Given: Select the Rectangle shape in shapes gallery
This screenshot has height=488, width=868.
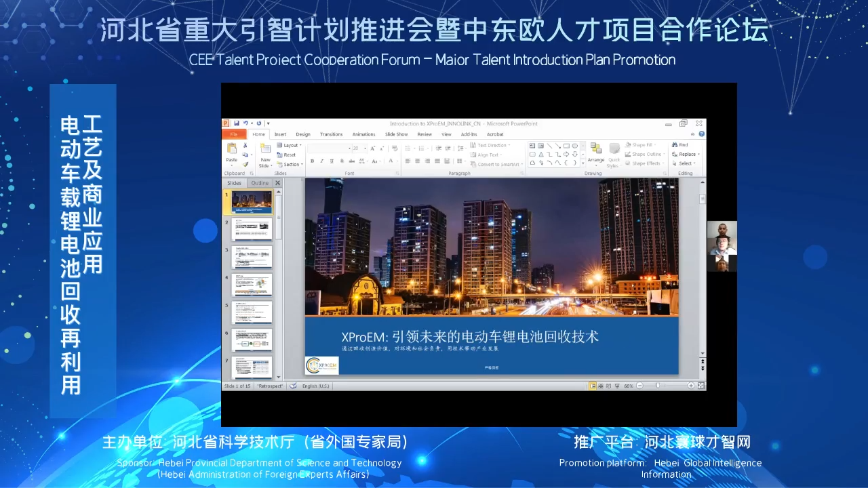Looking at the screenshot, I should point(566,146).
